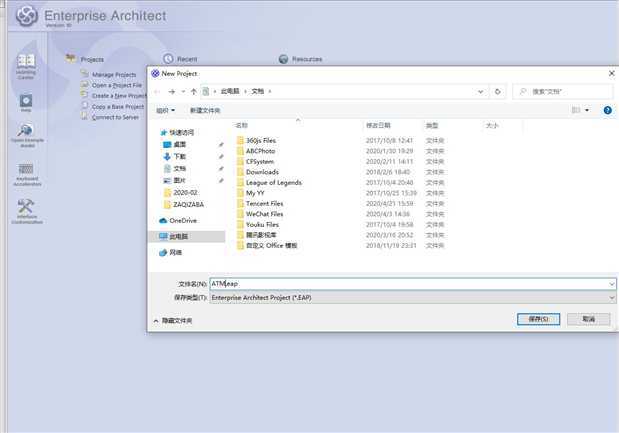Click 文档 in the address breadcrumb
The image size is (619, 433).
pyautogui.click(x=258, y=92)
